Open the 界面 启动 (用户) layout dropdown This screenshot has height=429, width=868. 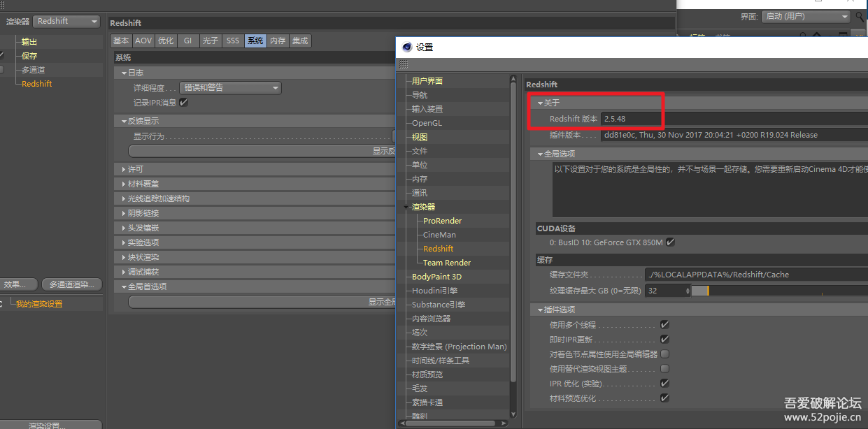click(805, 16)
